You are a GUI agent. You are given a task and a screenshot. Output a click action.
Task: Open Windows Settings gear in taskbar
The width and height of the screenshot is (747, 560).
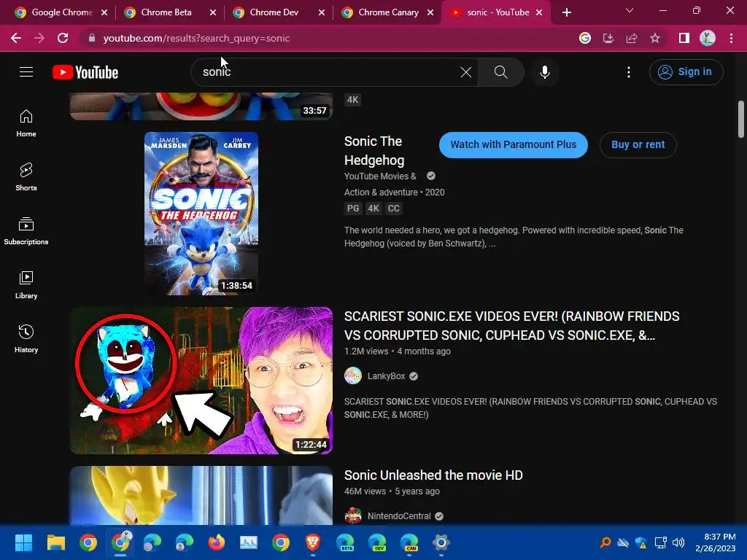tap(441, 542)
